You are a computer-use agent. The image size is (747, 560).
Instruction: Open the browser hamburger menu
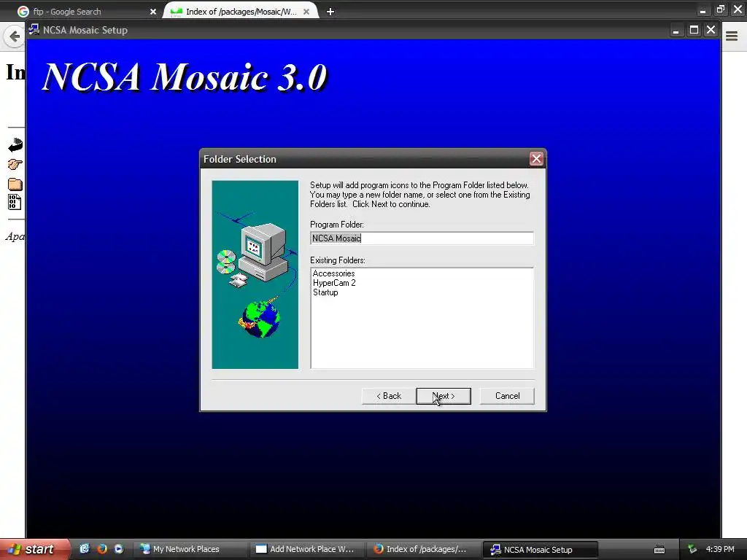pos(732,36)
